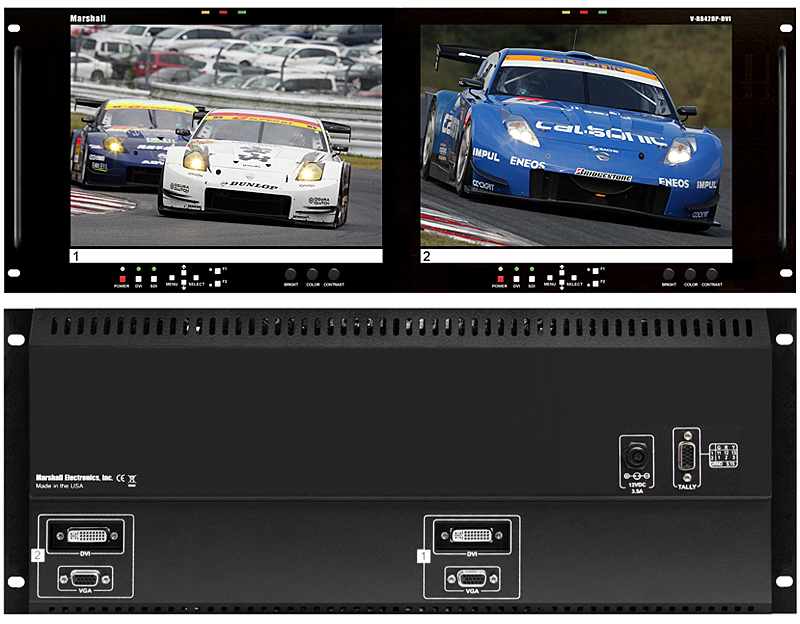Viewport: 800px width, 624px height.
Task: Click the VGA port for input 2
Action: click(x=86, y=578)
